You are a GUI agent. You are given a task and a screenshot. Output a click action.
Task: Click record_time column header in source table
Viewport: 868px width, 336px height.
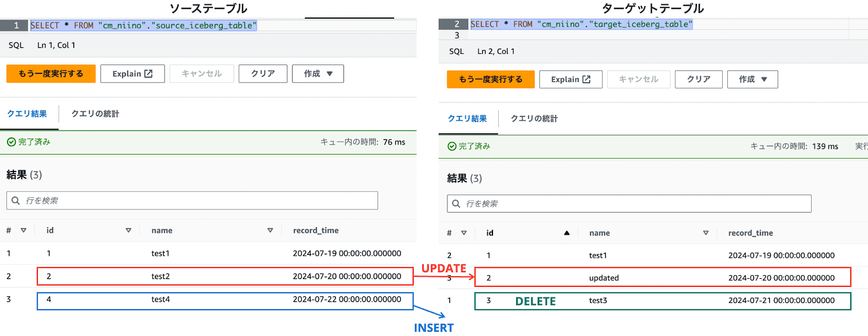316,230
